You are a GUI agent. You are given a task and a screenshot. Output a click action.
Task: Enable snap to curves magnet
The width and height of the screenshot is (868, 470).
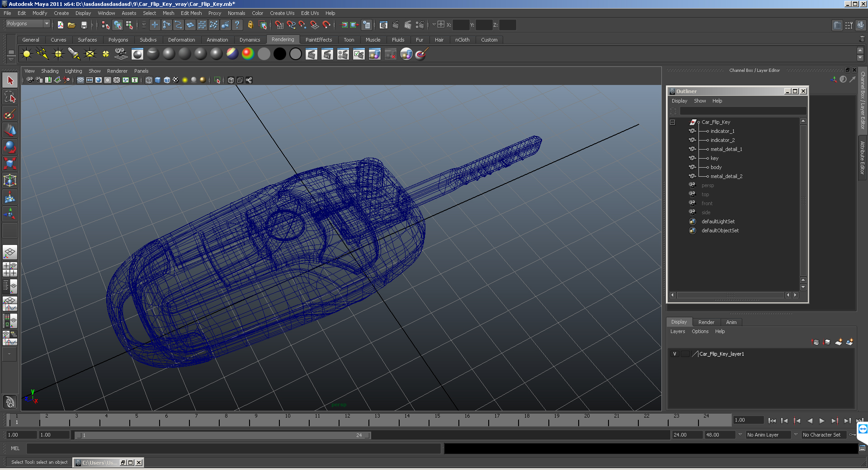(291, 25)
